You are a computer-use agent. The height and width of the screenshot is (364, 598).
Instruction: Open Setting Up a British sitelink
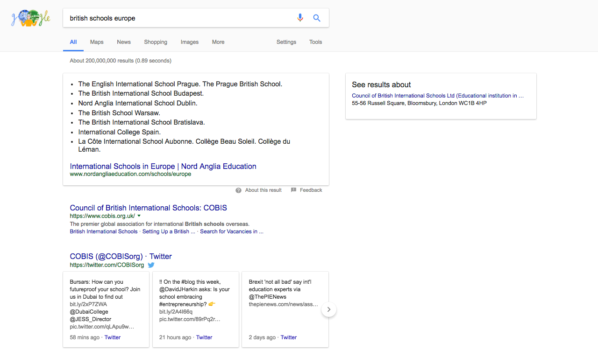(x=169, y=231)
